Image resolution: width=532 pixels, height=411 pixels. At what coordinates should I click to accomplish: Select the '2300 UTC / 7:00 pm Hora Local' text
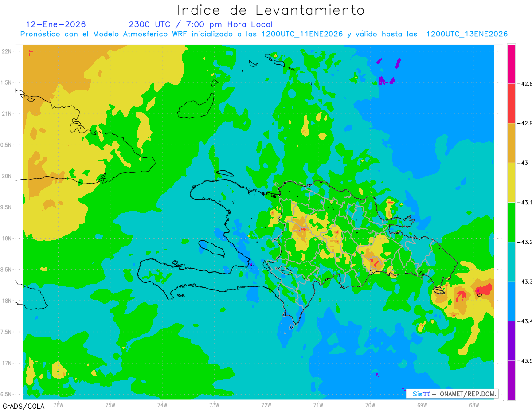click(x=200, y=24)
